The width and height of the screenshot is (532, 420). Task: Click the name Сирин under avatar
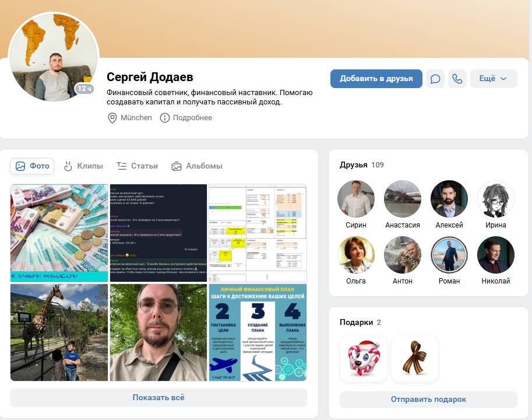coord(356,225)
